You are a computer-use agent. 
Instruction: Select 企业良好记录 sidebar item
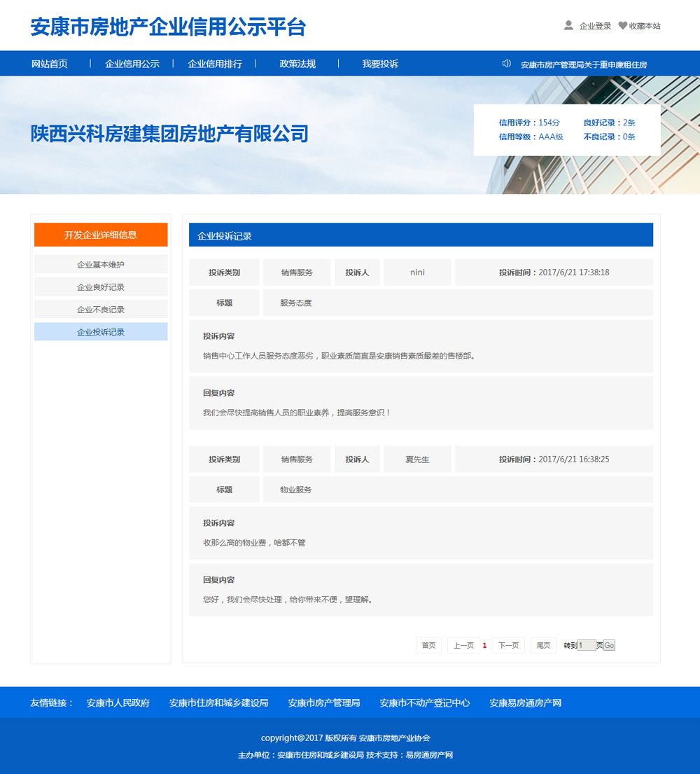coord(101,287)
